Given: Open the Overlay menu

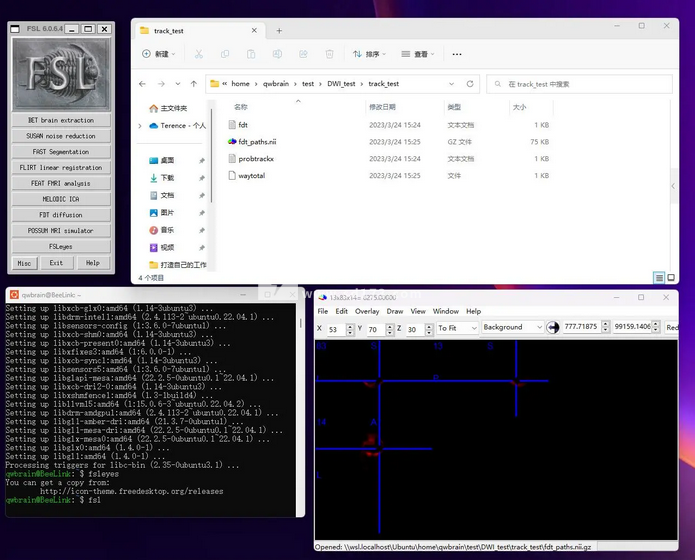Looking at the screenshot, I should pyautogui.click(x=366, y=311).
